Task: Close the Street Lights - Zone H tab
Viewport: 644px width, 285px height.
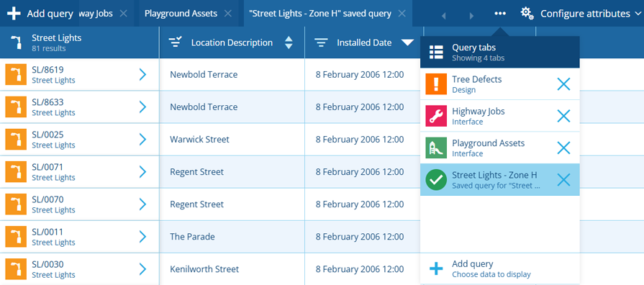Action: pyautogui.click(x=402, y=14)
